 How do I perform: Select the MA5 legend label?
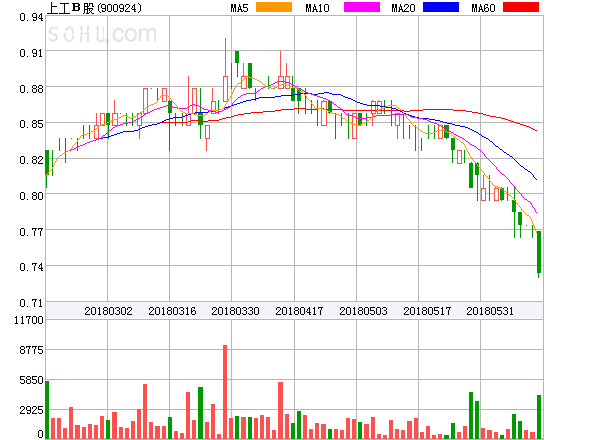239,8
